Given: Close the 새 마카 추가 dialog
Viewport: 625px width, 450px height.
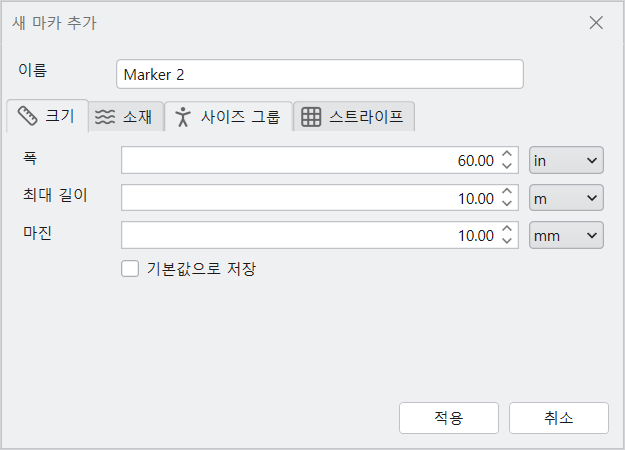Looking at the screenshot, I should (596, 23).
